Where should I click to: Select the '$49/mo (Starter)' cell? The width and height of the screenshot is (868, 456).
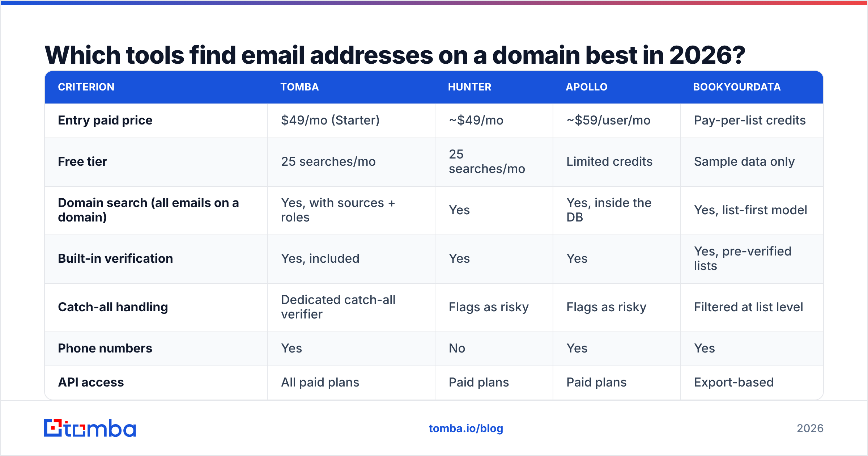click(330, 120)
